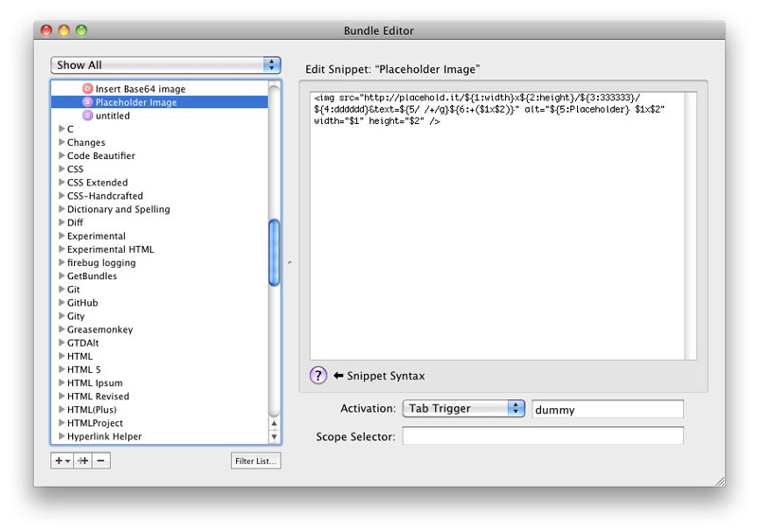
Task: Click the minus button to remove selected item
Action: tap(101, 461)
